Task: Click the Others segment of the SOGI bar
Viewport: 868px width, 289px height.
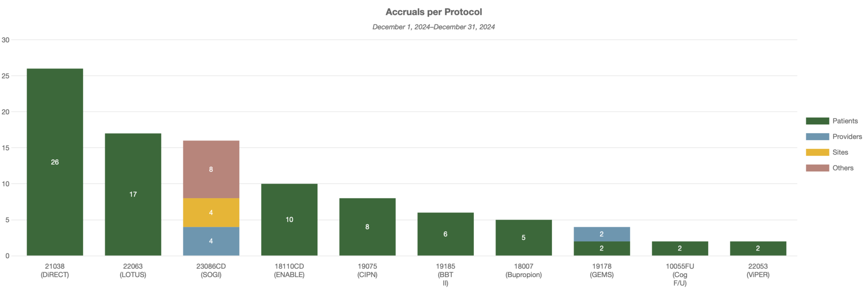Action: point(211,169)
